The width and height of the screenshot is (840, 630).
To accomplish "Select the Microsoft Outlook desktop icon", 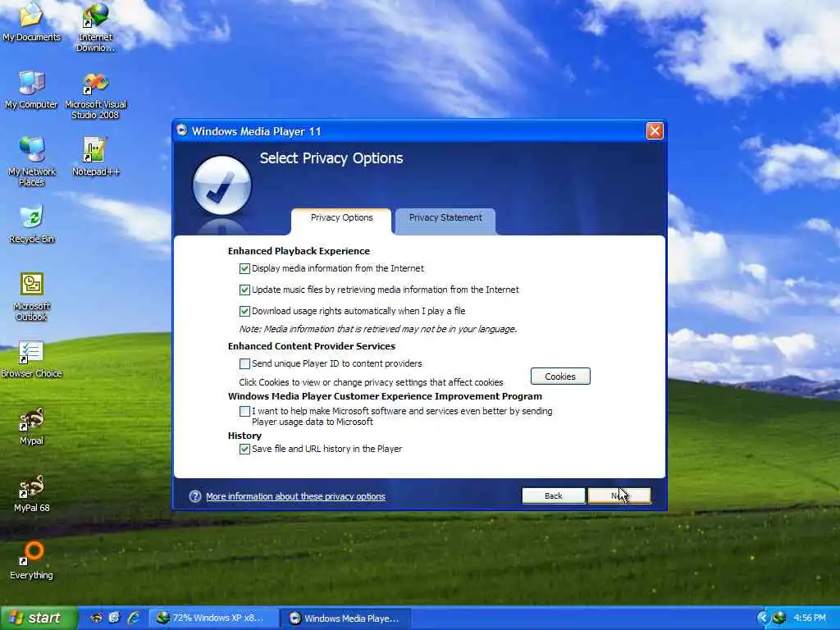I will tap(32, 297).
